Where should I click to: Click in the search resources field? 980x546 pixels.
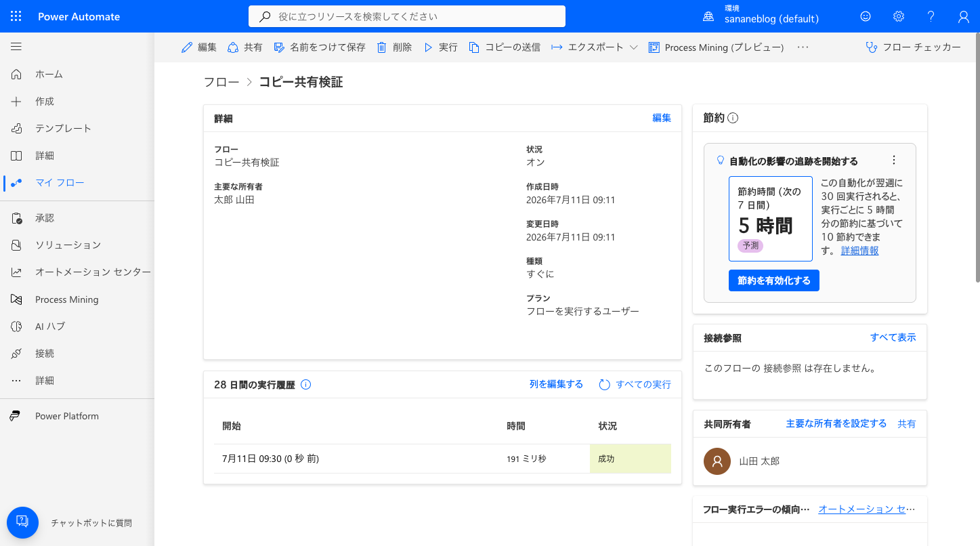coord(407,16)
